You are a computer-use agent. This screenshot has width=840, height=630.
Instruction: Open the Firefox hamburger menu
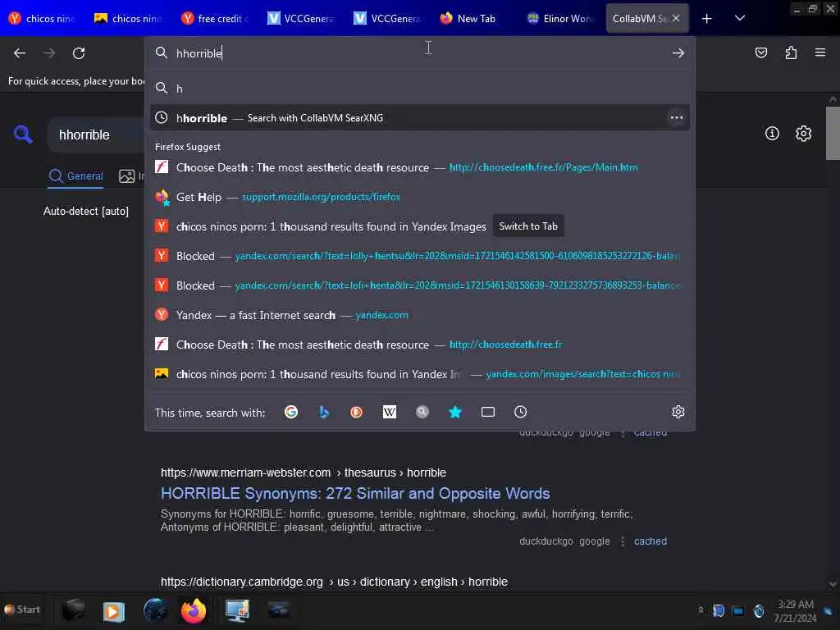pyautogui.click(x=820, y=52)
